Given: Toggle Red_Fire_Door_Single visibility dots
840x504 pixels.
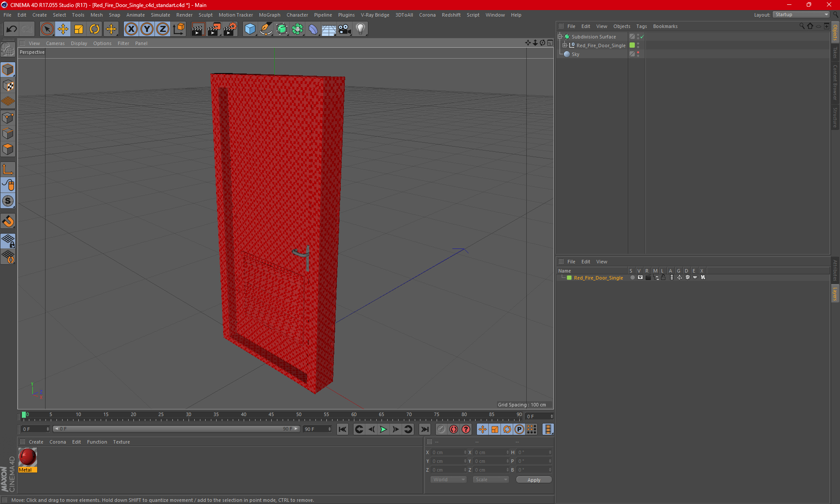Looking at the screenshot, I should click(x=638, y=45).
